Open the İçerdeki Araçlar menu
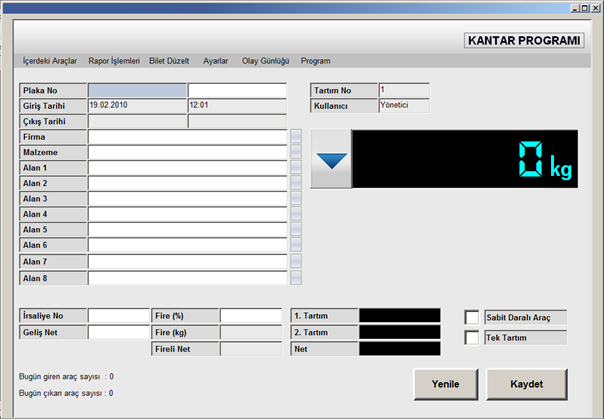604x419 pixels. 50,61
